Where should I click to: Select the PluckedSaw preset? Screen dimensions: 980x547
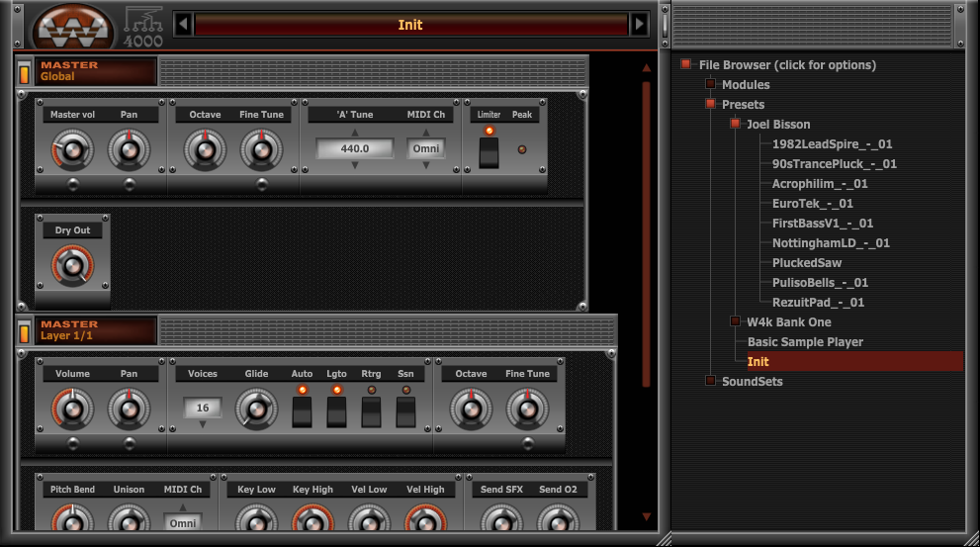pyautogui.click(x=806, y=263)
